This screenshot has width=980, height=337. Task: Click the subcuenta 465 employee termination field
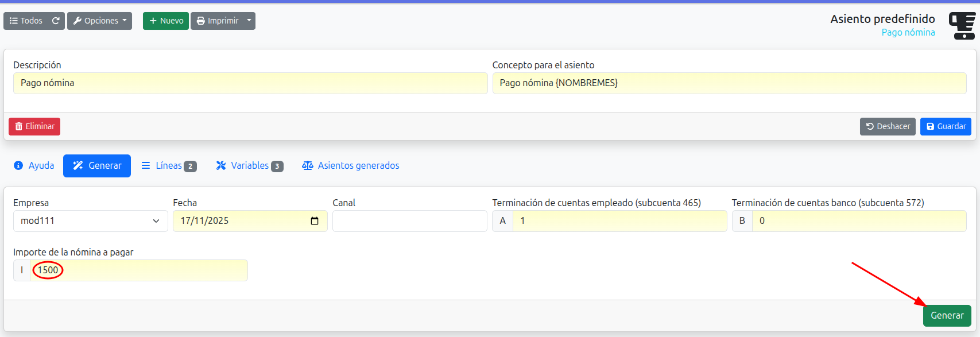[x=620, y=221]
